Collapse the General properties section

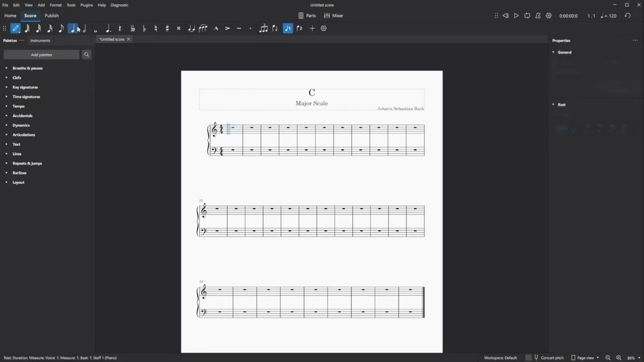[x=553, y=52]
